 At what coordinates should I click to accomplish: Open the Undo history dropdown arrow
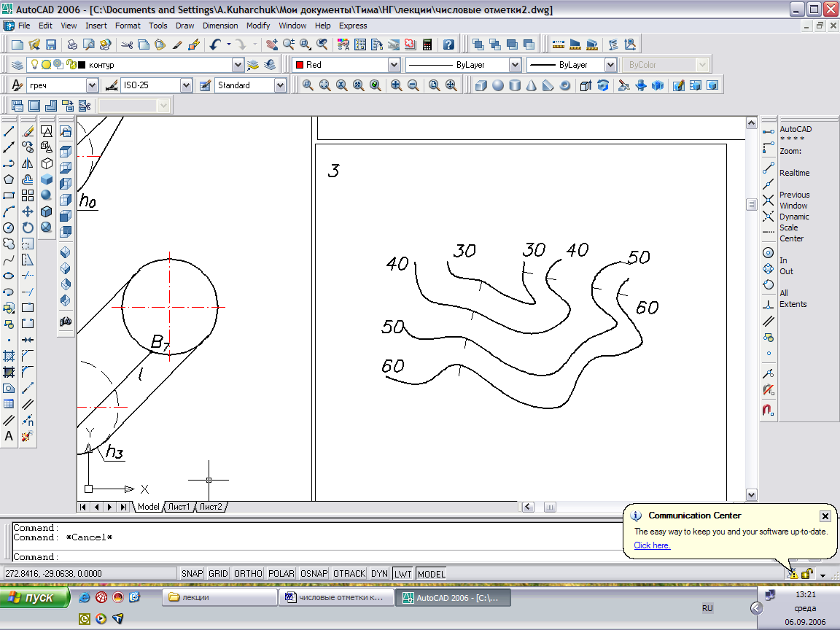coord(229,44)
